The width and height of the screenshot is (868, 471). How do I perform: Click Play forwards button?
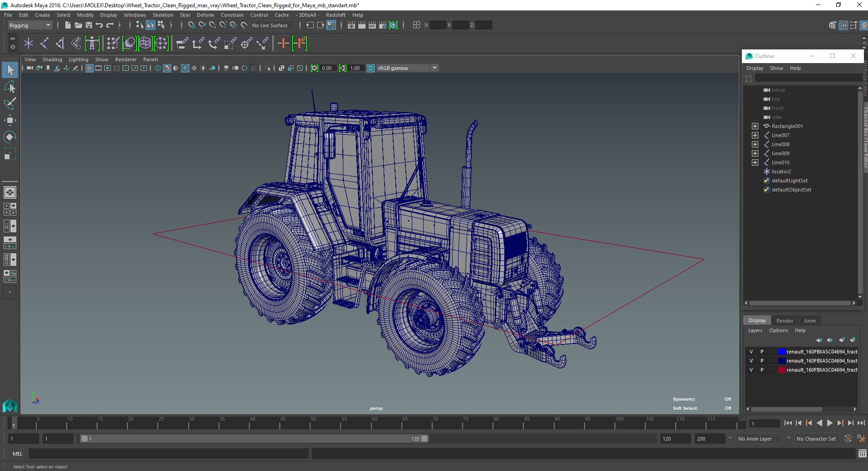point(830,423)
